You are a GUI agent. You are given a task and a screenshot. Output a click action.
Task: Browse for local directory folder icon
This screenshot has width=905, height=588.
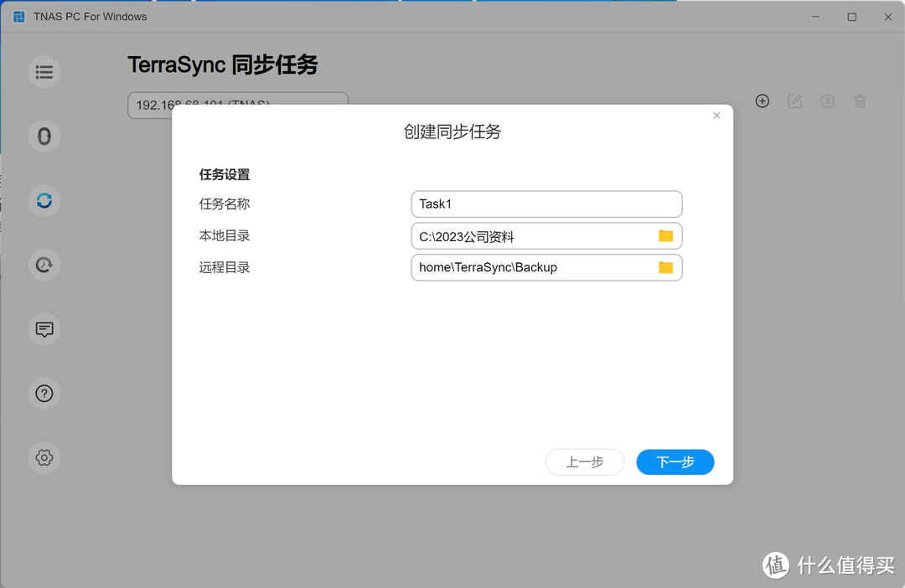(x=665, y=236)
